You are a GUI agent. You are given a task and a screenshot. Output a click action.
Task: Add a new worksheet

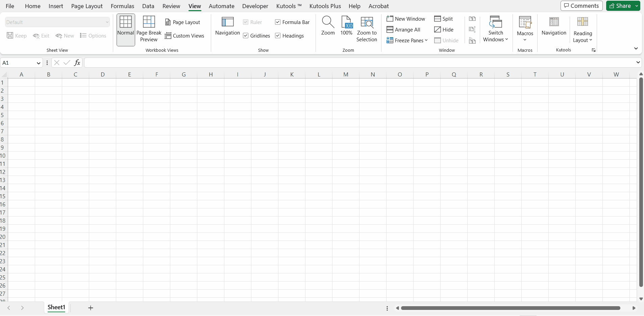click(x=90, y=308)
